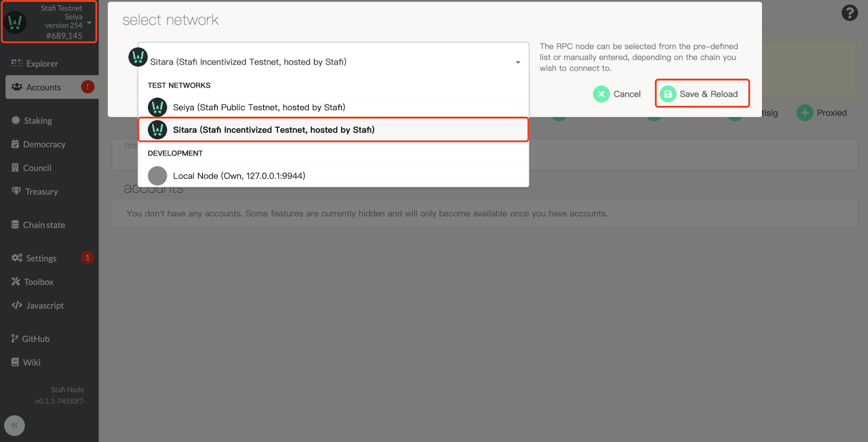868x442 pixels.
Task: Click the green save icon on Save & Reload
Action: (668, 94)
